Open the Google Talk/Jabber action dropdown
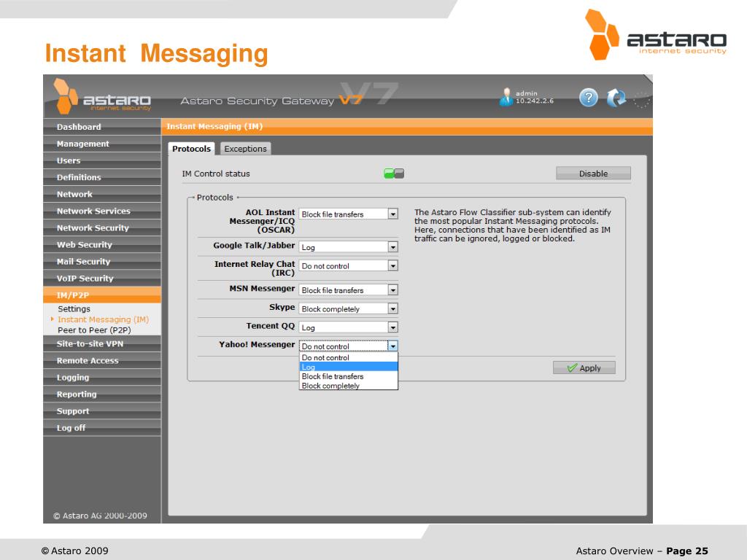This screenshot has width=747, height=560. [x=348, y=247]
